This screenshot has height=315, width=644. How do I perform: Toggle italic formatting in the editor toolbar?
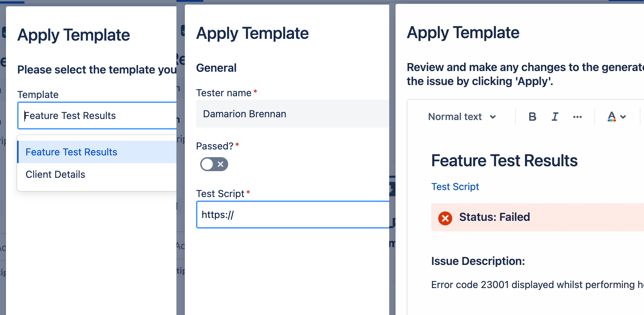point(555,117)
